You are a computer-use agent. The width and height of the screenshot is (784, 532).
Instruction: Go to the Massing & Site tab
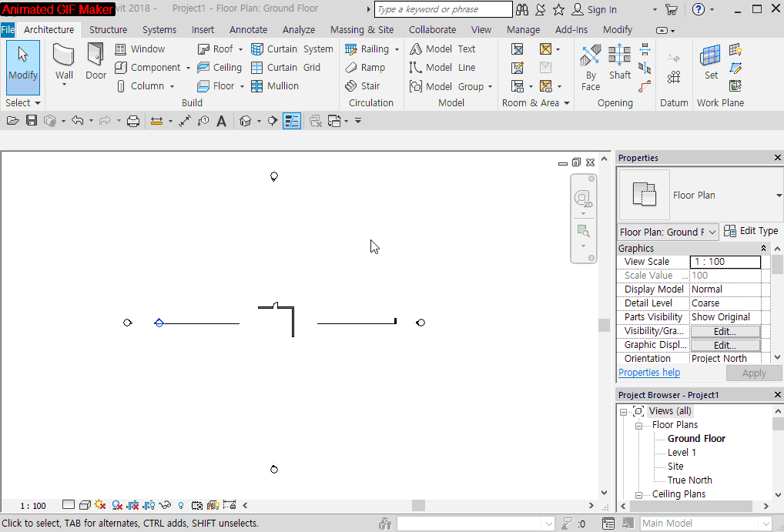(x=362, y=30)
